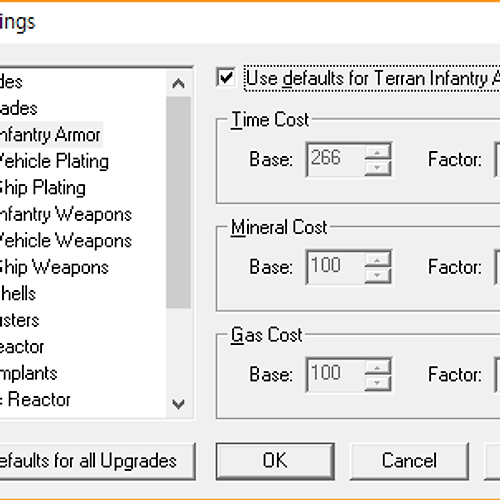
Task: Click the Time Cost base input field
Action: (335, 160)
